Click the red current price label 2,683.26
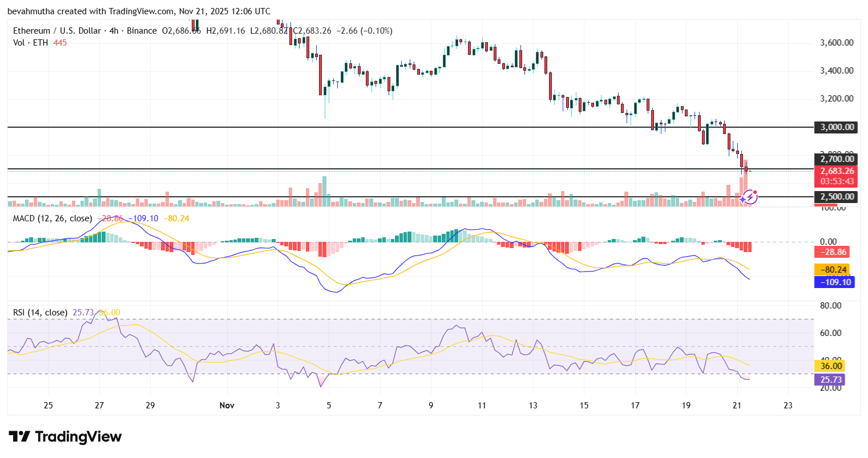This screenshot has height=458, width=868. (x=835, y=171)
